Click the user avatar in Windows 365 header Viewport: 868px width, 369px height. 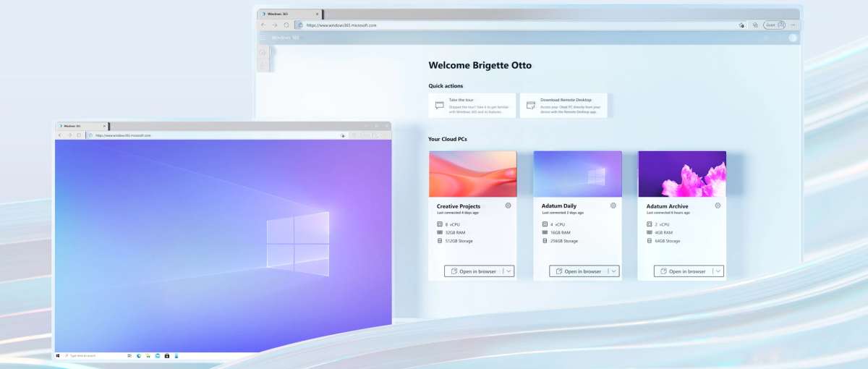click(793, 38)
